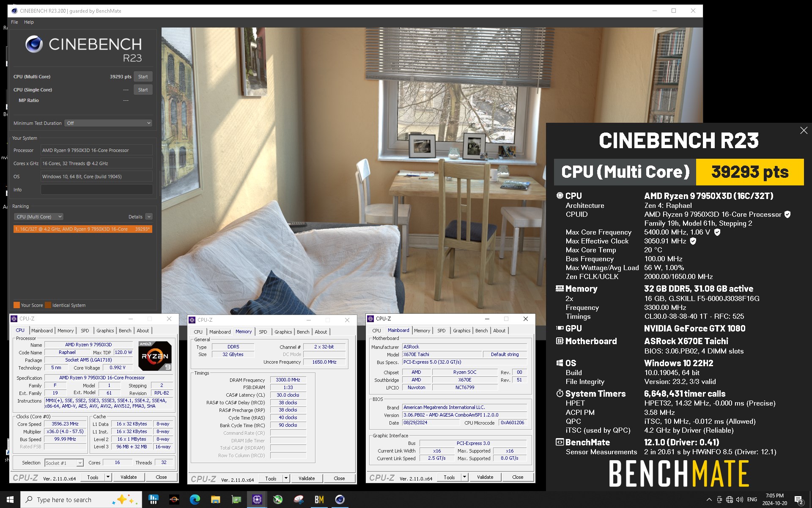Open the volume control in the tray

[740, 500]
